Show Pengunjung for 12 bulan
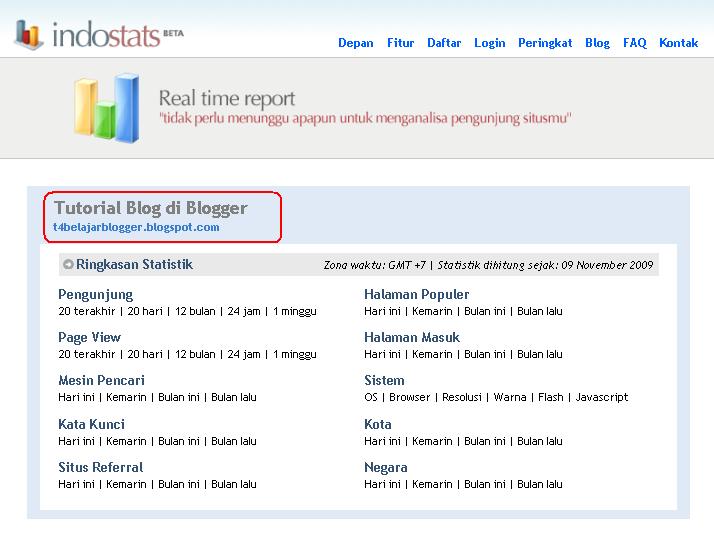Viewport: 714px width, 535px height. (x=195, y=311)
